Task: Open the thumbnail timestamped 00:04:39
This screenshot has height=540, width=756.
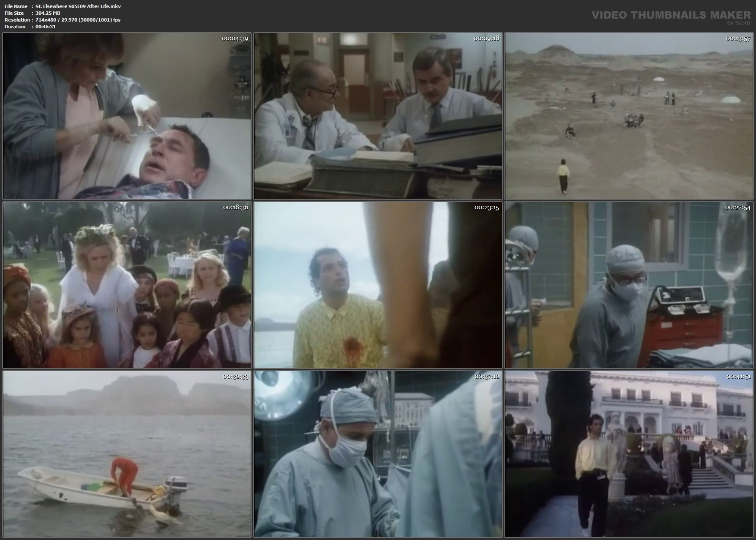Action: (x=127, y=116)
